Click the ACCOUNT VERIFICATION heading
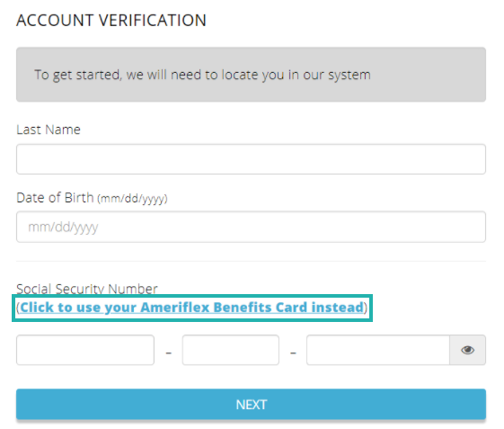The image size is (504, 429). point(111,21)
